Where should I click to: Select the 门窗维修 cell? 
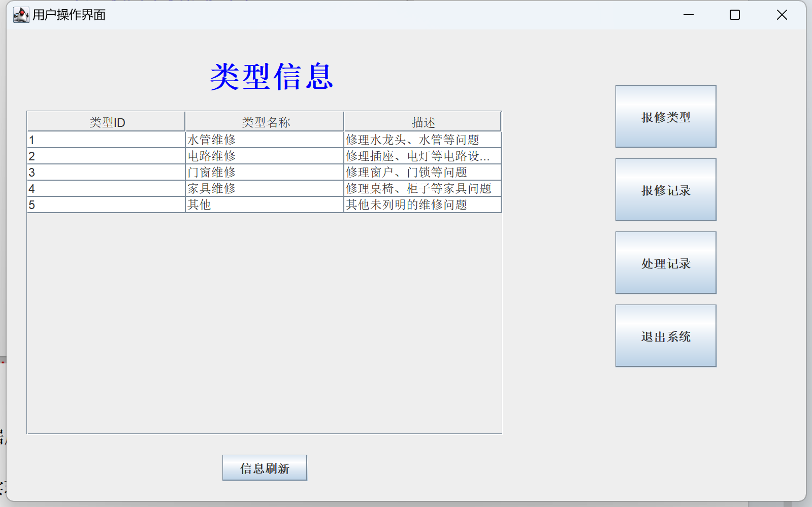point(264,173)
